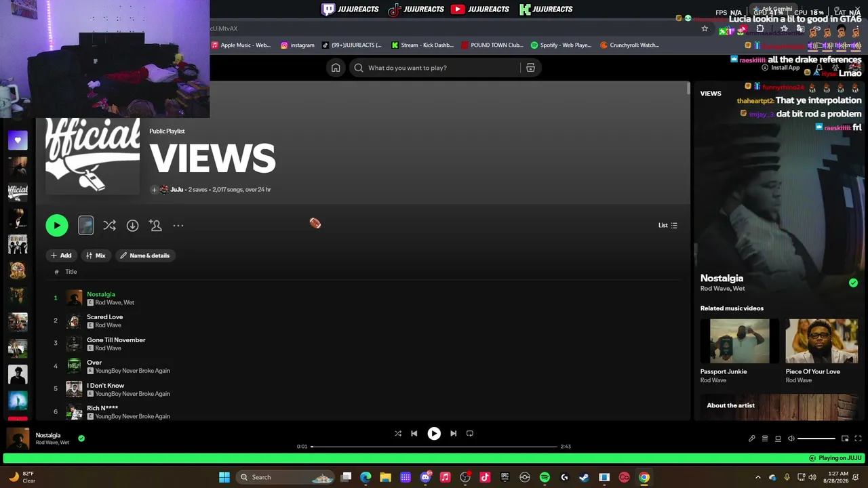Open the Spotify - Web Player bookmark
The height and width of the screenshot is (488, 868).
[561, 45]
